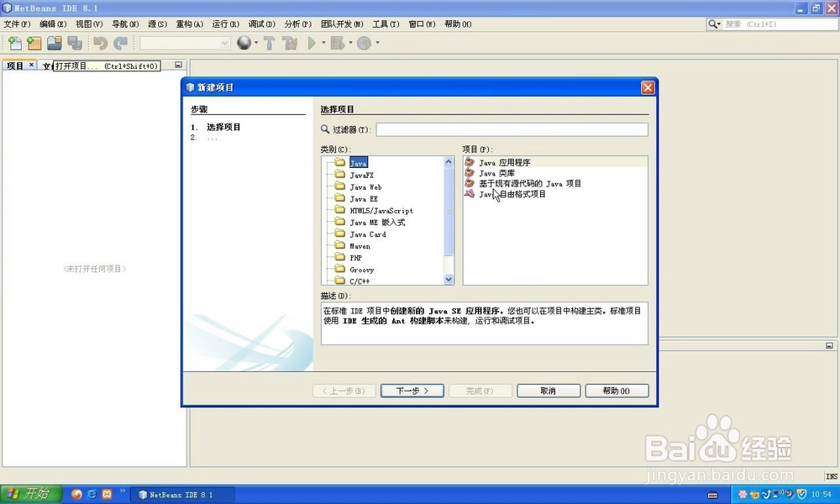Click the Open Project toolbar icon
This screenshot has height=504, width=840.
54,43
